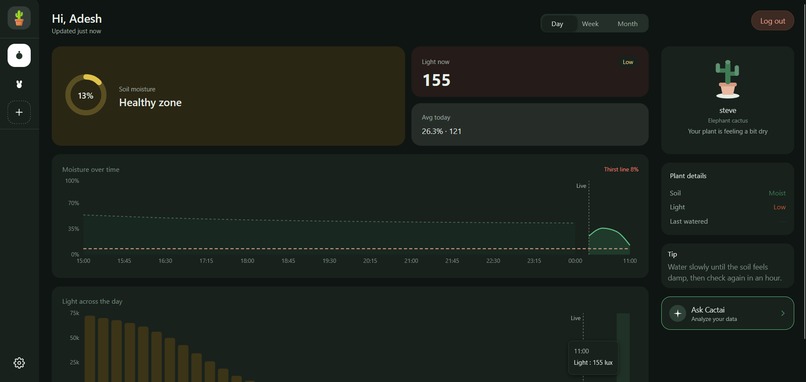The image size is (806, 382).
Task: Click the 11:00 Light 155 lux tooltip
Action: 593,357
